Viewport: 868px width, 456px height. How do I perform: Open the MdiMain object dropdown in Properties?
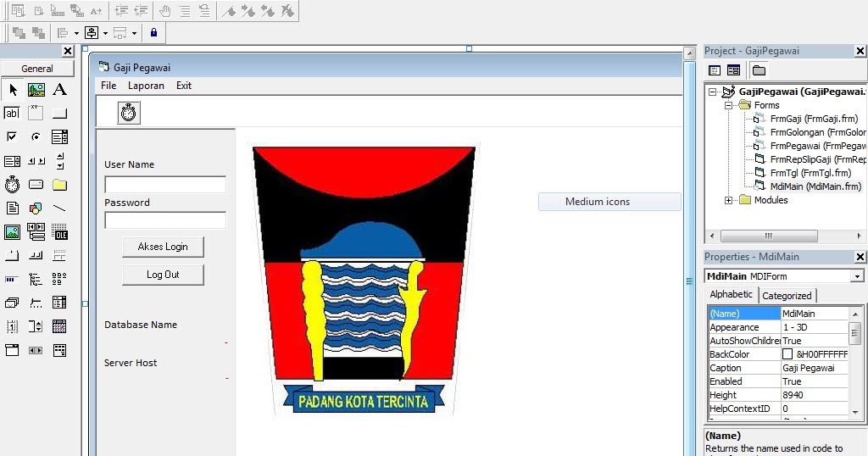(857, 276)
